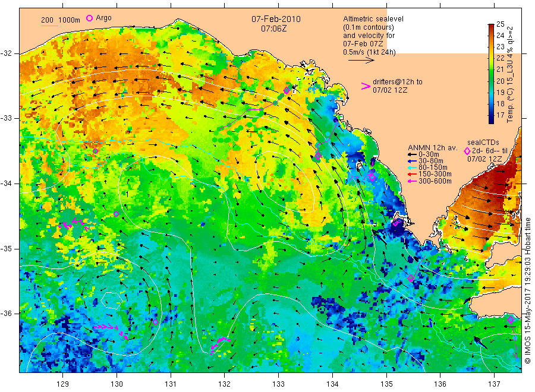Click the 'ANMN 12h av.' legend heading

[432, 148]
